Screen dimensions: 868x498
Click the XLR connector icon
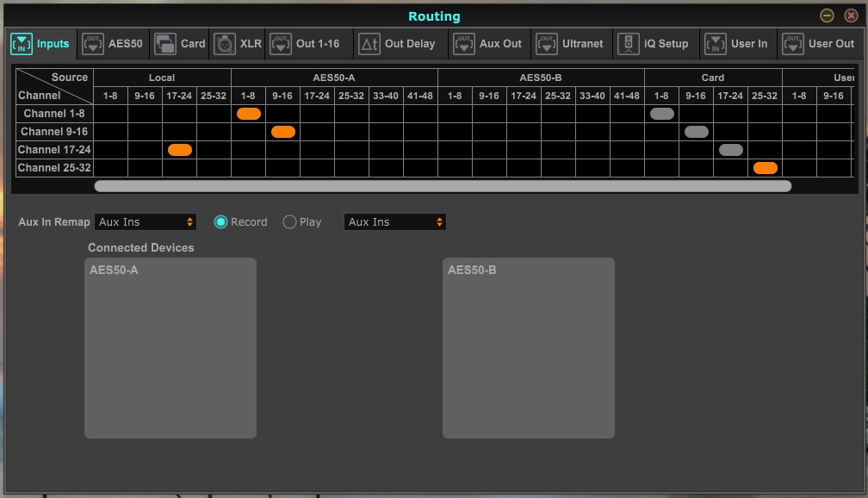(x=225, y=44)
